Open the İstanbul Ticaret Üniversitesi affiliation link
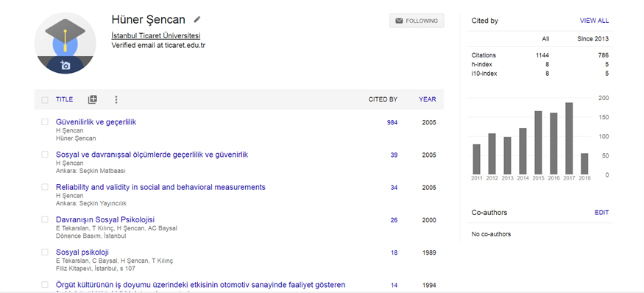 pyautogui.click(x=156, y=36)
